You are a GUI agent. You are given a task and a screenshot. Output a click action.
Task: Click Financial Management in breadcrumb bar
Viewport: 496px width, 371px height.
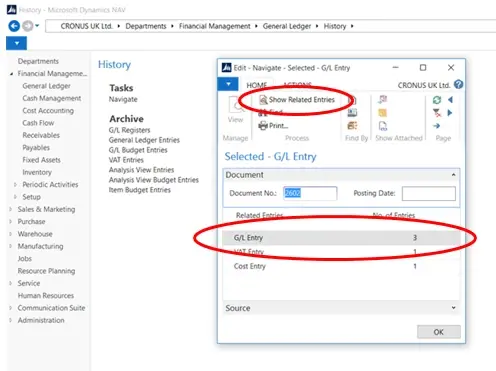(x=215, y=26)
